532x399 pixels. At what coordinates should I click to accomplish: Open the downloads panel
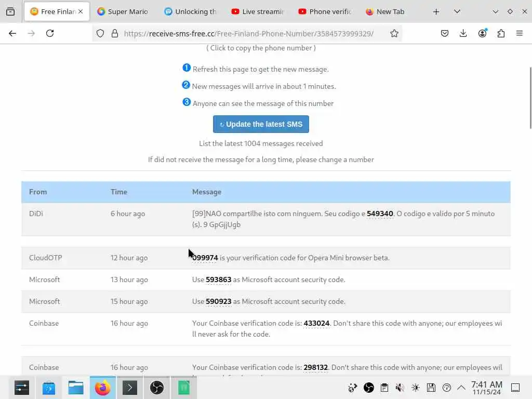(x=463, y=33)
